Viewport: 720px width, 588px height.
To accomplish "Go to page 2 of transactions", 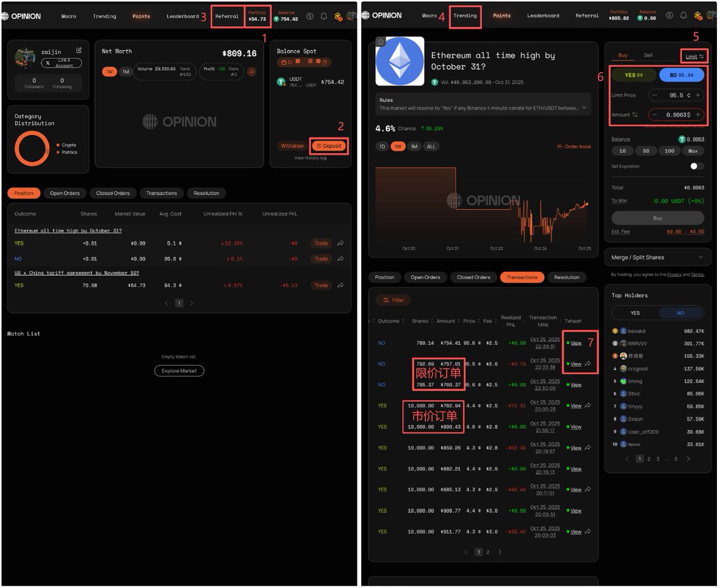I will 488,552.
